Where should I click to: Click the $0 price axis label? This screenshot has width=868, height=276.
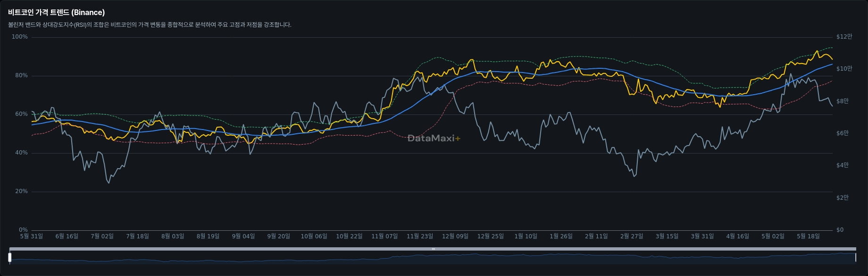[840, 230]
